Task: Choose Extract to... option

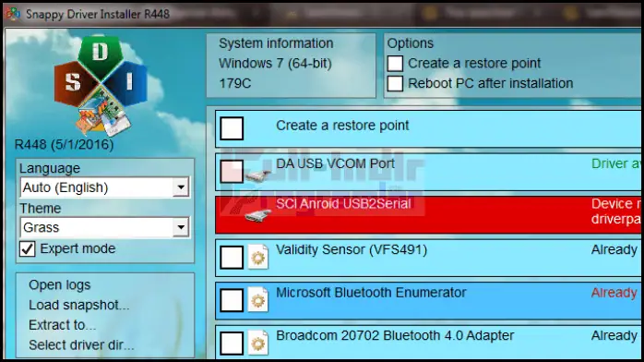Action: [x=62, y=325]
